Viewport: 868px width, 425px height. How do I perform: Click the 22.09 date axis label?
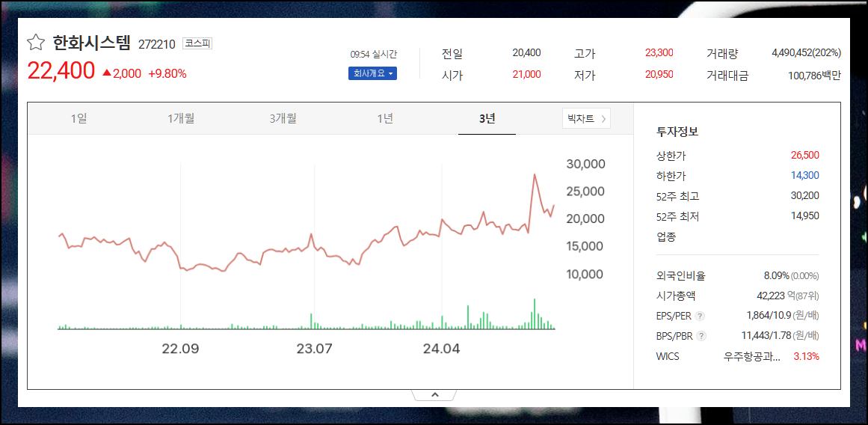(180, 349)
